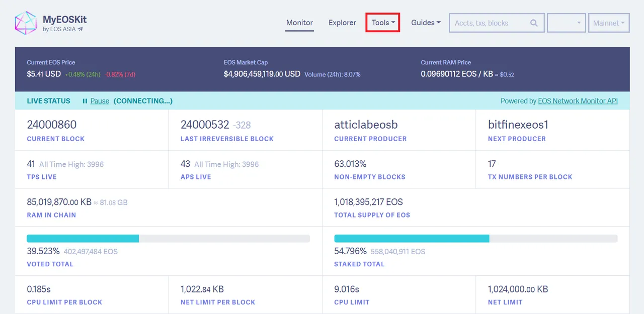Click the Telegram paper-plane icon beside EOS ASIA

coord(80,29)
